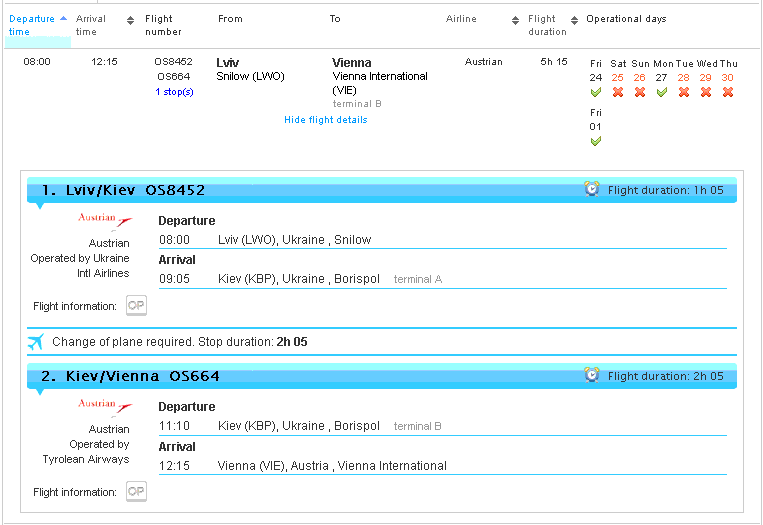Select the Operational days column header
Image resolution: width=763 pixels, height=525 pixels.
[x=626, y=19]
